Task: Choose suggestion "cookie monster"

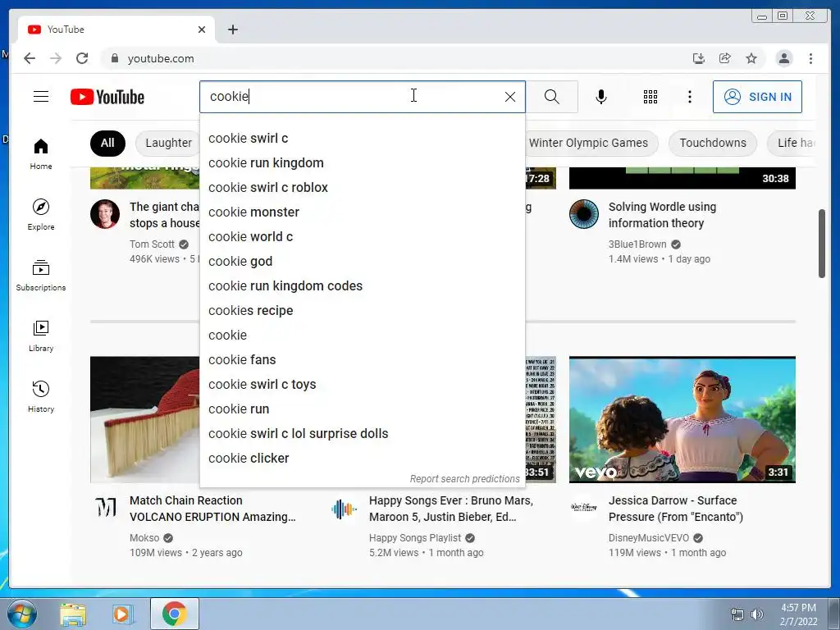Action: (362, 212)
